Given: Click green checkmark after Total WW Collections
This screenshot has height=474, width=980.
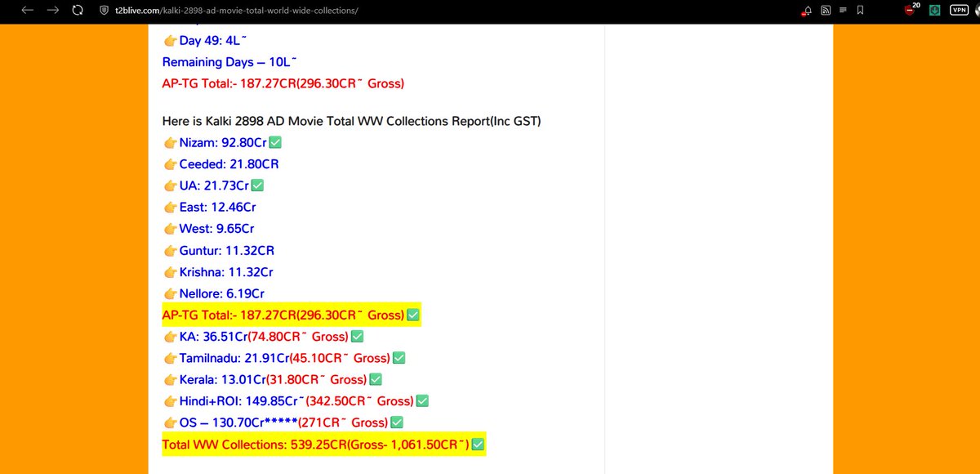Looking at the screenshot, I should point(479,444).
